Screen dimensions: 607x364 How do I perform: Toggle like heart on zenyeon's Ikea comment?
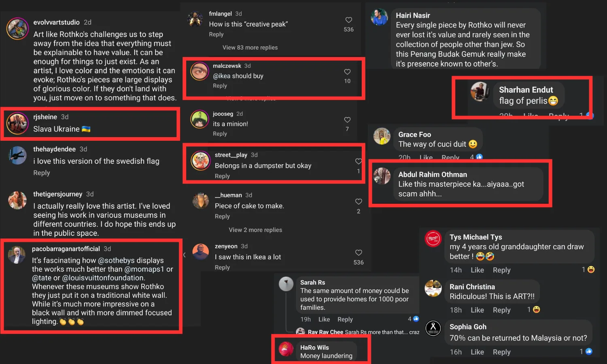click(x=359, y=253)
